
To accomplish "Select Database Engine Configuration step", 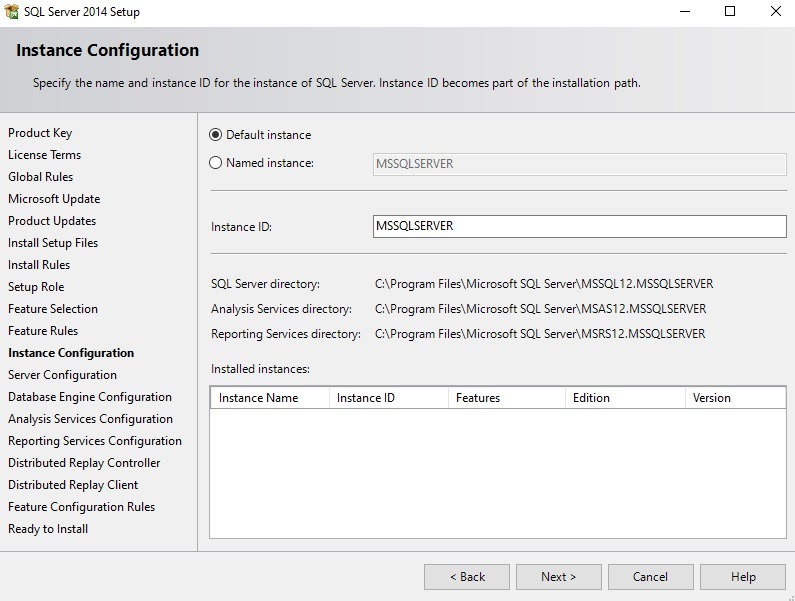I will (90, 397).
